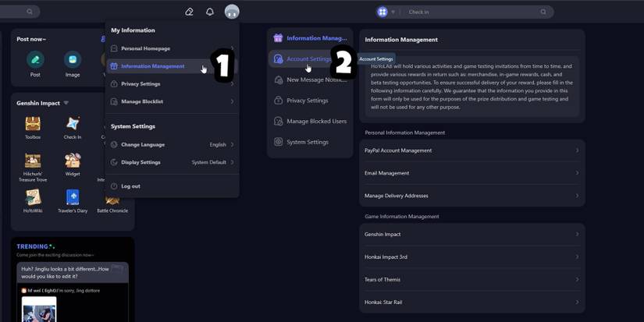The width and height of the screenshot is (644, 322).
Task: Select Information Management in profile menu
Action: click(153, 66)
